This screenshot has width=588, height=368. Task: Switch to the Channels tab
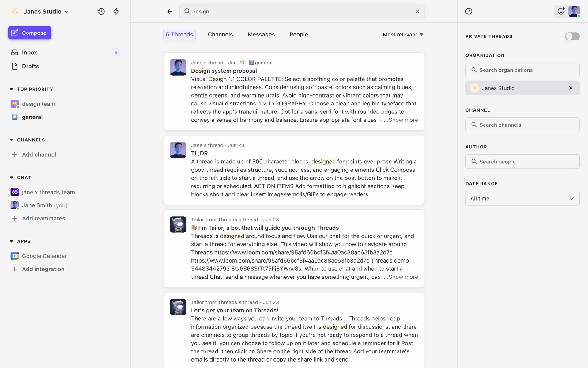220,34
